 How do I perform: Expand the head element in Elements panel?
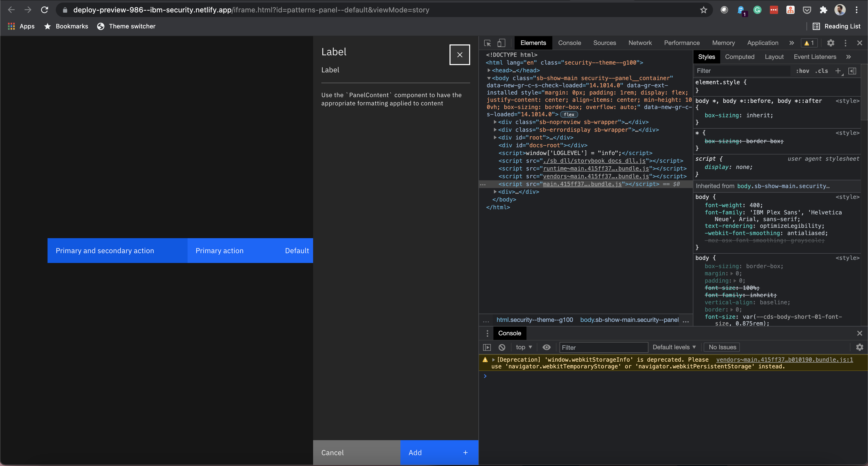click(489, 71)
